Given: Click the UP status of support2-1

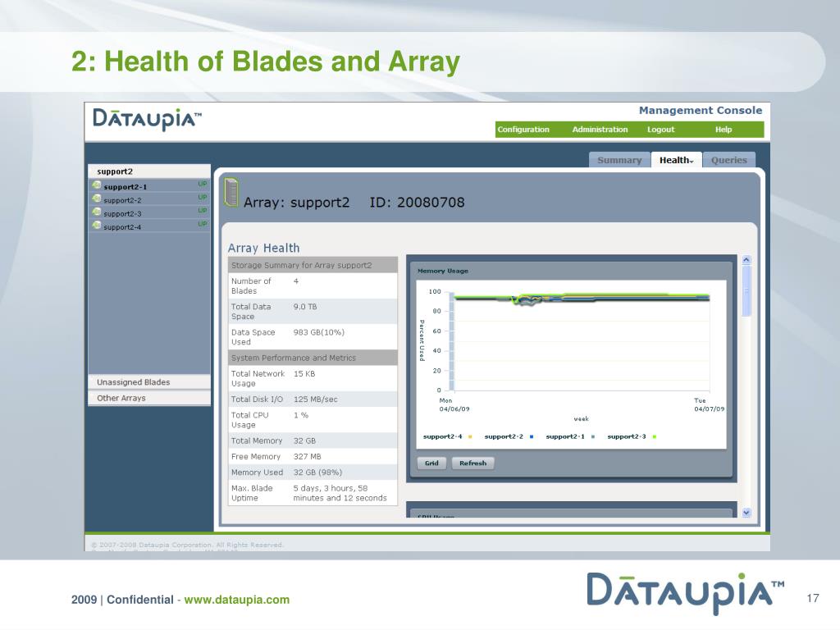Looking at the screenshot, I should click(x=203, y=184).
